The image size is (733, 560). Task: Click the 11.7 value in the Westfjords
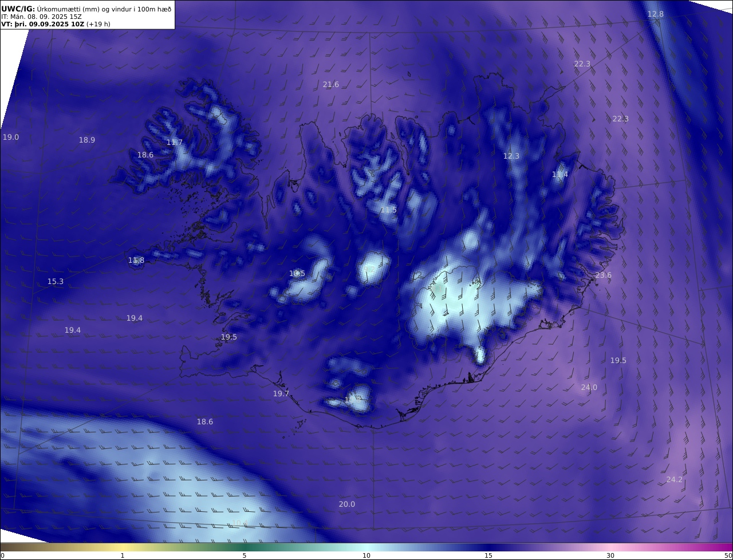(175, 142)
